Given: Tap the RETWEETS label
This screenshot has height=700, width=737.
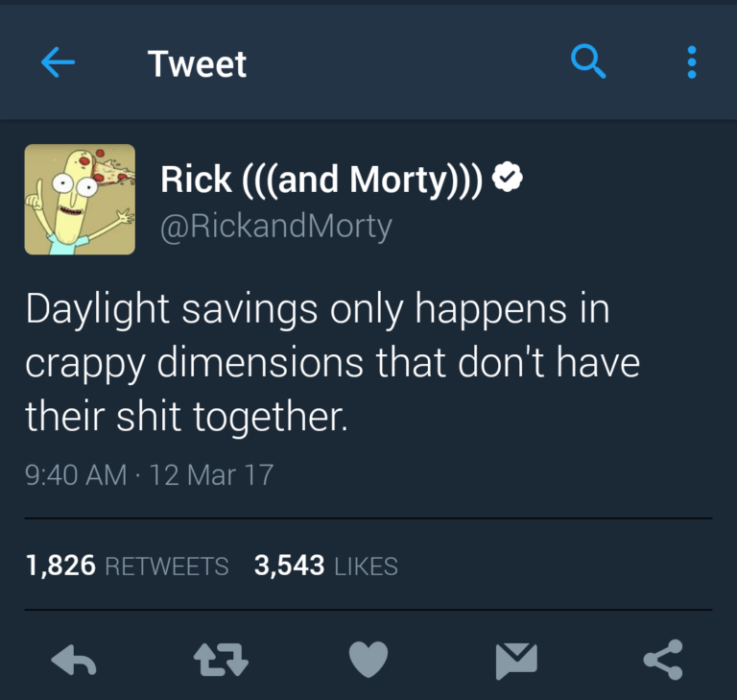Looking at the screenshot, I should tap(167, 566).
